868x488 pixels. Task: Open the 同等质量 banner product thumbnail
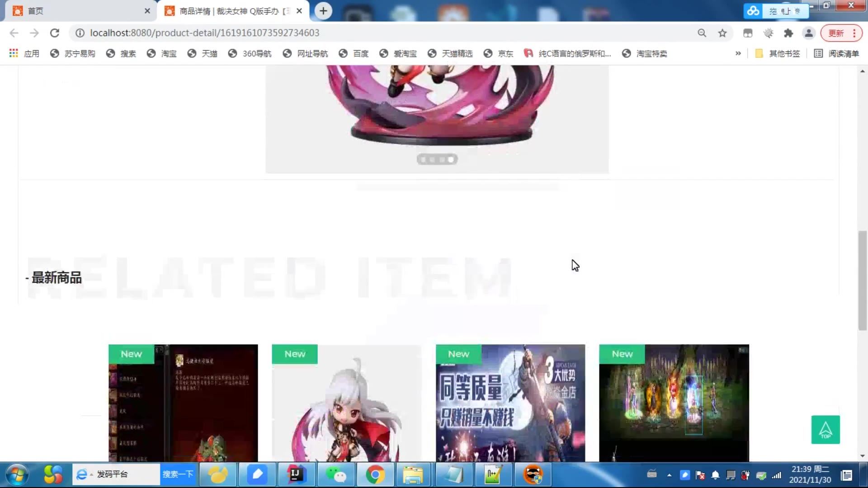(510, 403)
